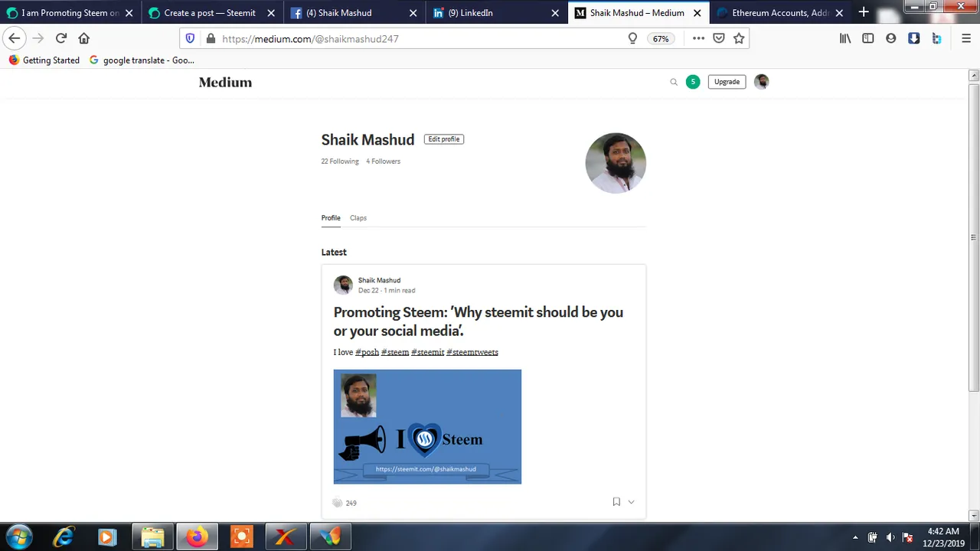This screenshot has width=980, height=551.
Task: Click the #steemit hashtag
Action: click(427, 352)
